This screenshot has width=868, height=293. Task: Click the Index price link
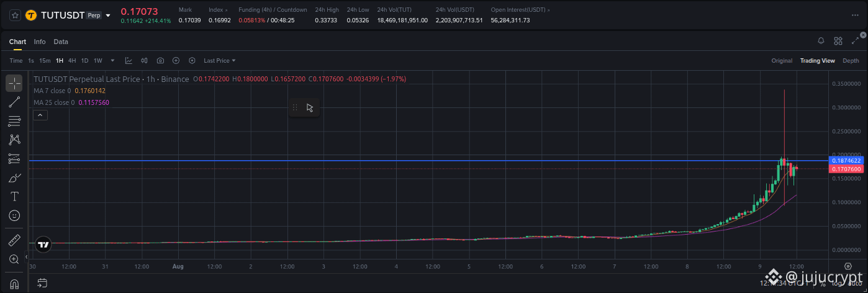point(218,10)
